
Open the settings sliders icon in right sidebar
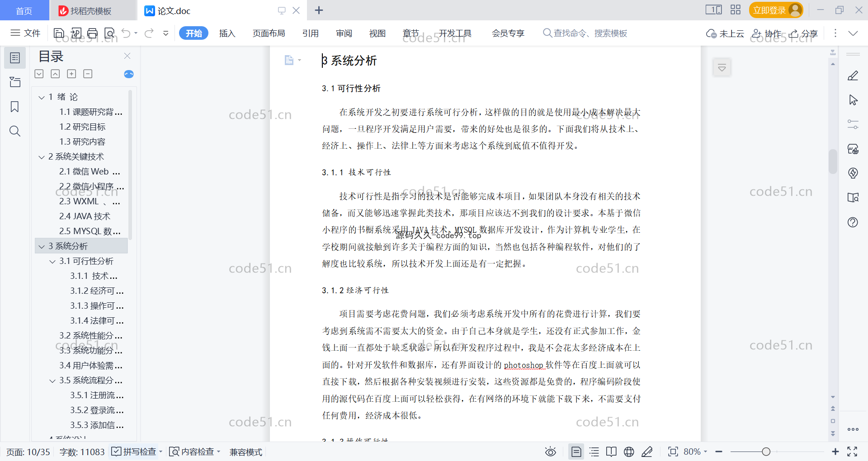(853, 124)
